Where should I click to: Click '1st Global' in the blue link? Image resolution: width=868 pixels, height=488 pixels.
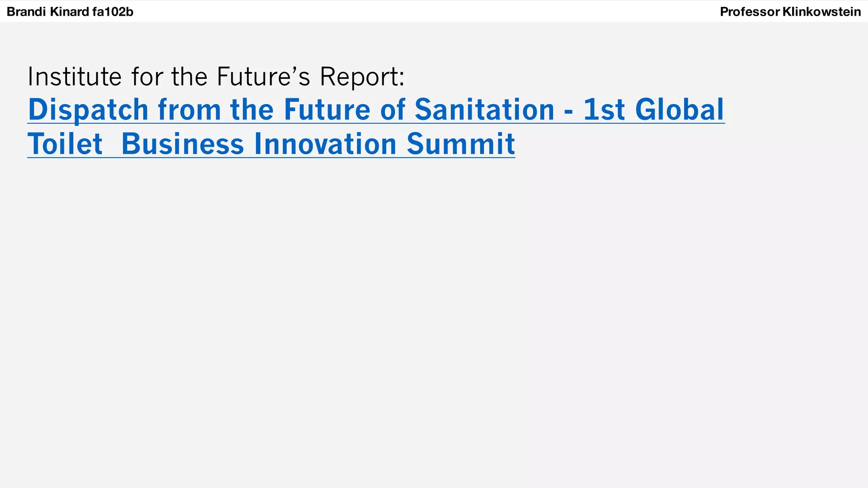click(653, 110)
